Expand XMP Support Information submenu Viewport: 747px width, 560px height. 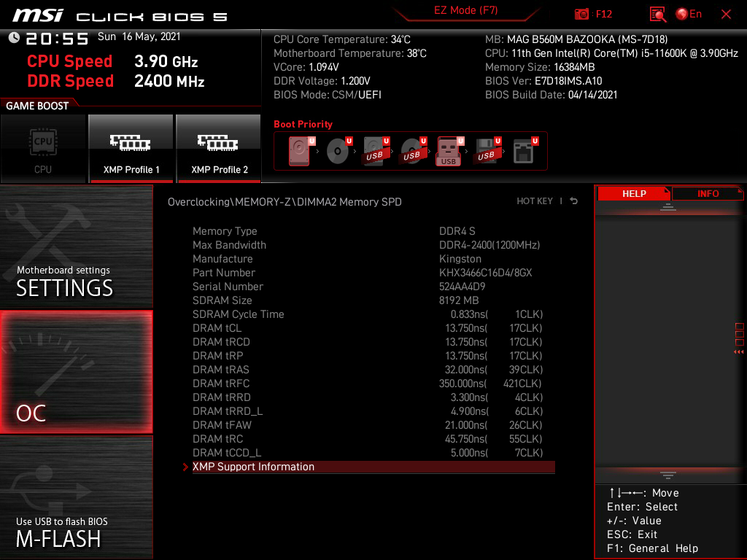(x=373, y=467)
